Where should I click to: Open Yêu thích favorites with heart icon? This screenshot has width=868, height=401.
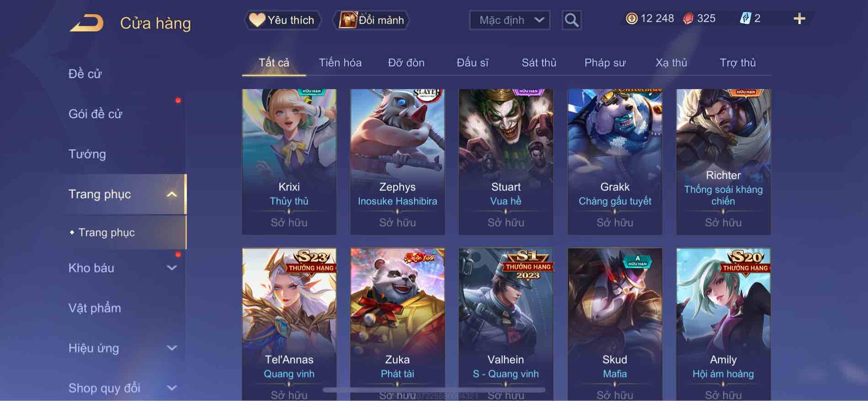pos(282,20)
